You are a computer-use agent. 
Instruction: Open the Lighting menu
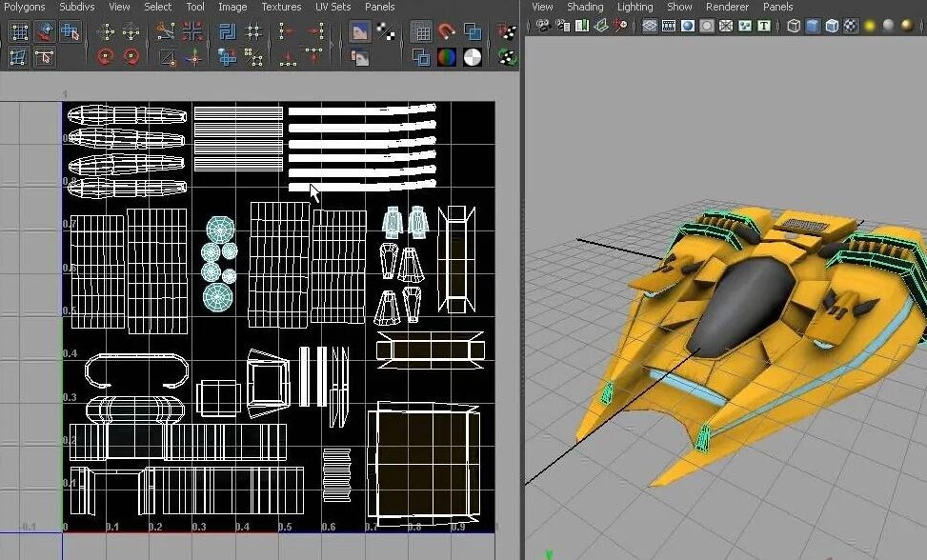pyautogui.click(x=635, y=7)
